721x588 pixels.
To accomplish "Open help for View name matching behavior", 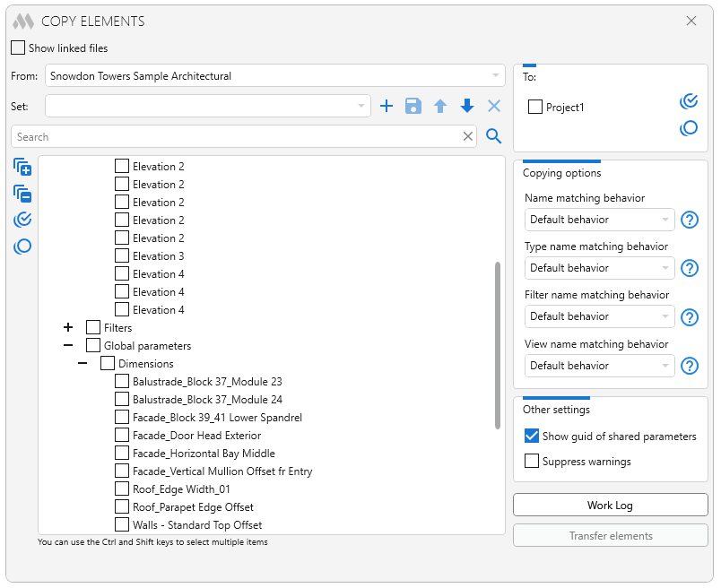I will coord(690,366).
